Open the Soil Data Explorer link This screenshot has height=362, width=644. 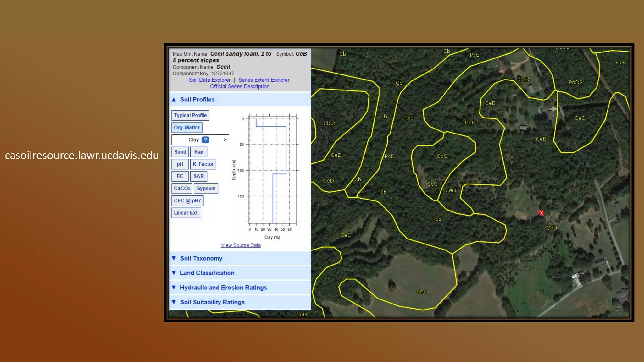pyautogui.click(x=209, y=80)
